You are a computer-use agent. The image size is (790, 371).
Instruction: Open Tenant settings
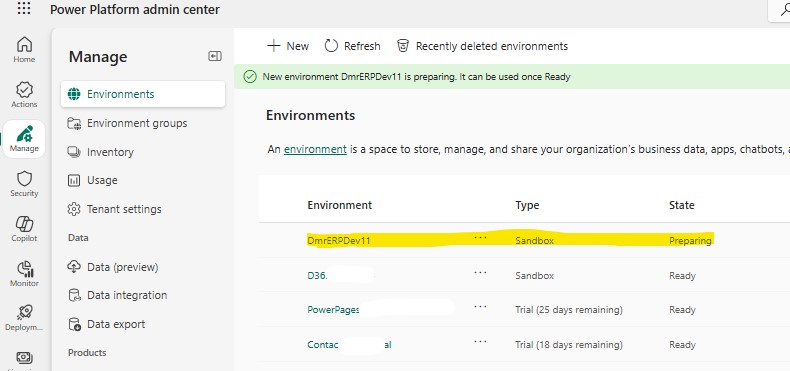[x=114, y=209]
